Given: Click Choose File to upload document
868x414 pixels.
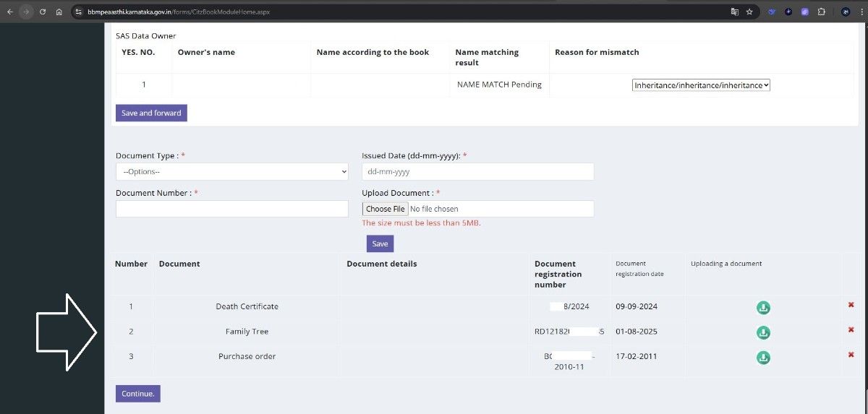Looking at the screenshot, I should 385,209.
